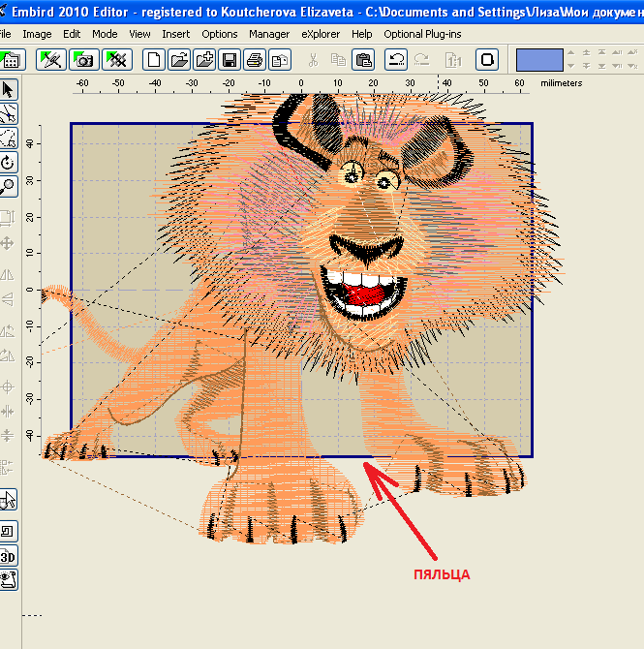Viewport: 644px width, 649px height.
Task: Click the green cross-stitch toolbar icon
Action: coord(117,60)
